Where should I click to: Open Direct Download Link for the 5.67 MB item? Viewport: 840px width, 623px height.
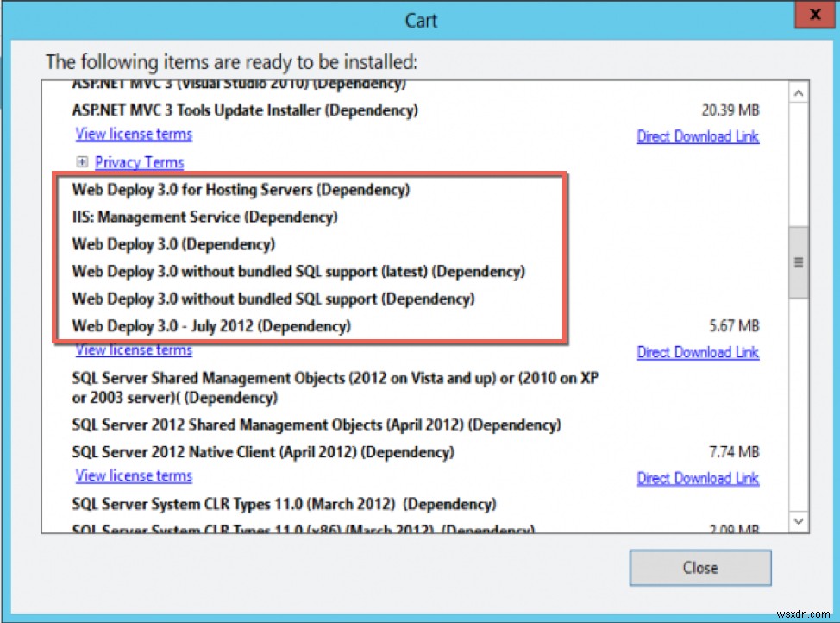click(x=698, y=352)
